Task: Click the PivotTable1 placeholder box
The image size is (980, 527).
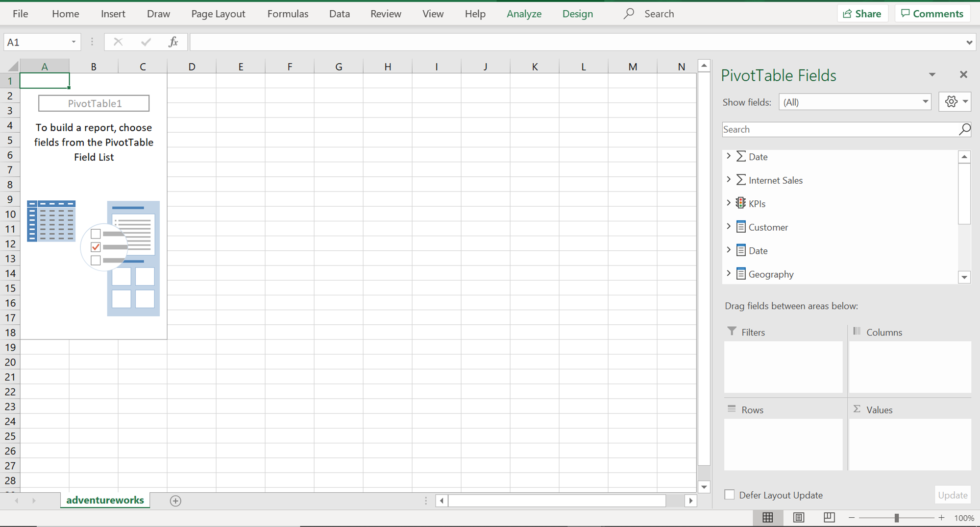Action: [x=94, y=103]
